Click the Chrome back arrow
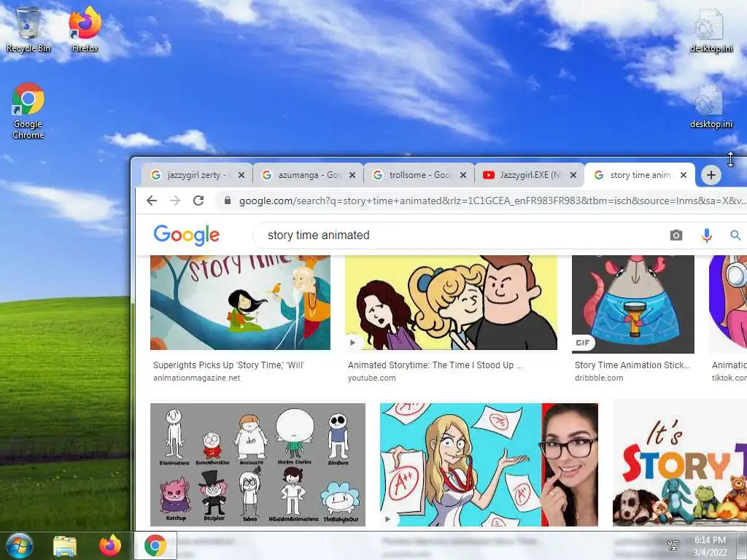 pyautogui.click(x=152, y=201)
